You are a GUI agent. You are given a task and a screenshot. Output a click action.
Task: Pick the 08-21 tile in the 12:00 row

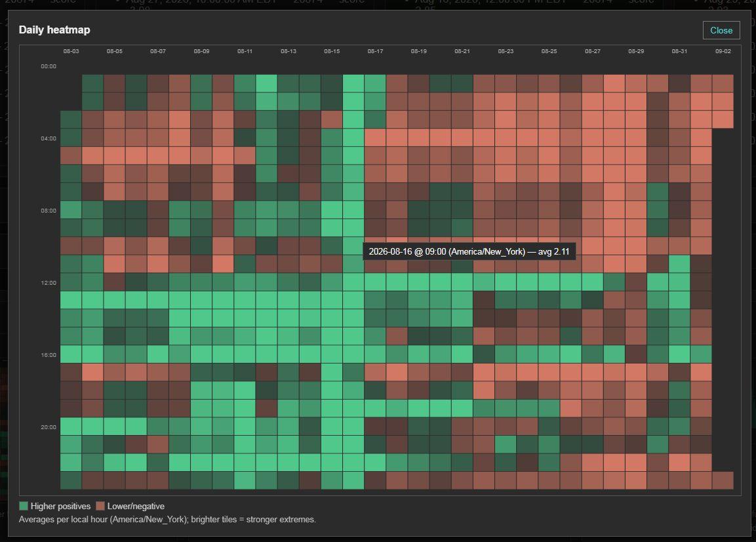[x=462, y=282]
